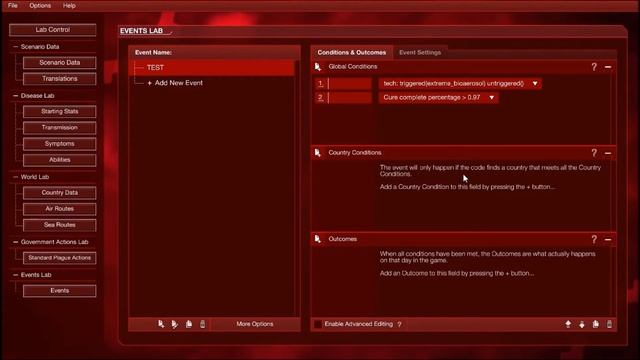Go to Starting Stats
Viewport: 640px width, 360px height.
tap(60, 111)
